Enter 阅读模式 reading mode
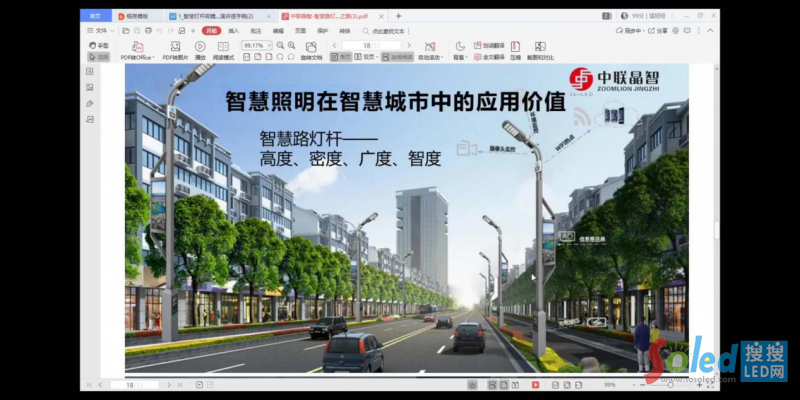Image resolution: width=800 pixels, height=400 pixels. pos(225,48)
